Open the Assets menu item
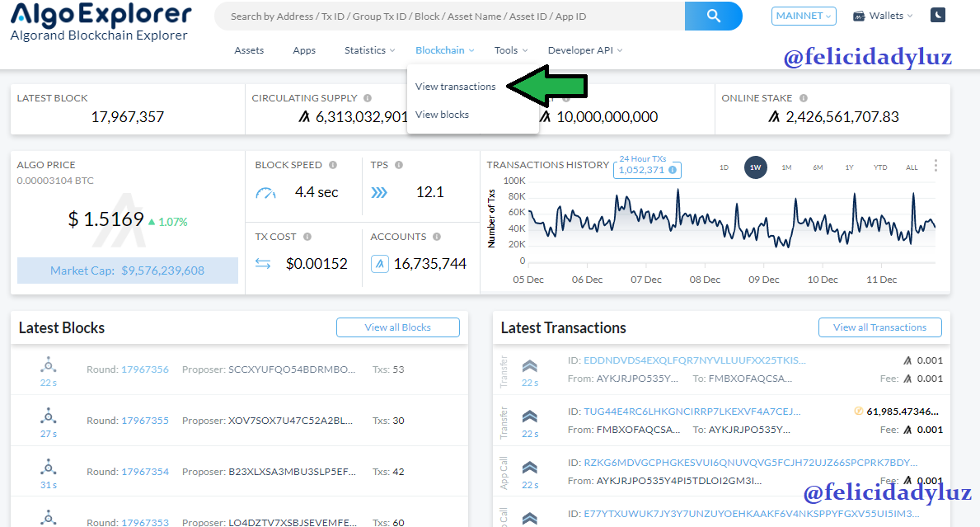980x527 pixels. point(249,50)
